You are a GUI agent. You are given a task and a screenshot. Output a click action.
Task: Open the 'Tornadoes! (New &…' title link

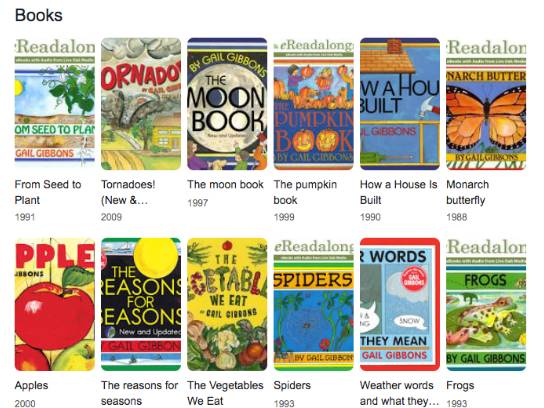point(128,192)
